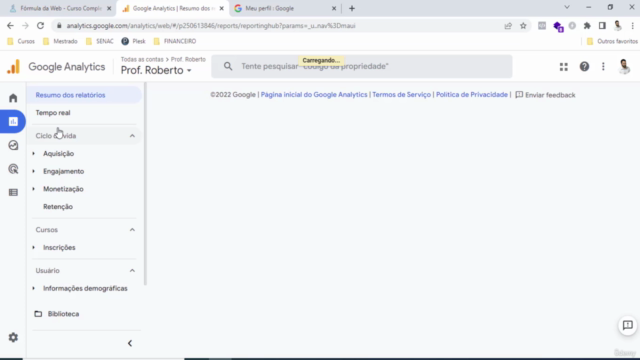Open the Advertising icon in left rail
The image size is (640, 360).
13,169
